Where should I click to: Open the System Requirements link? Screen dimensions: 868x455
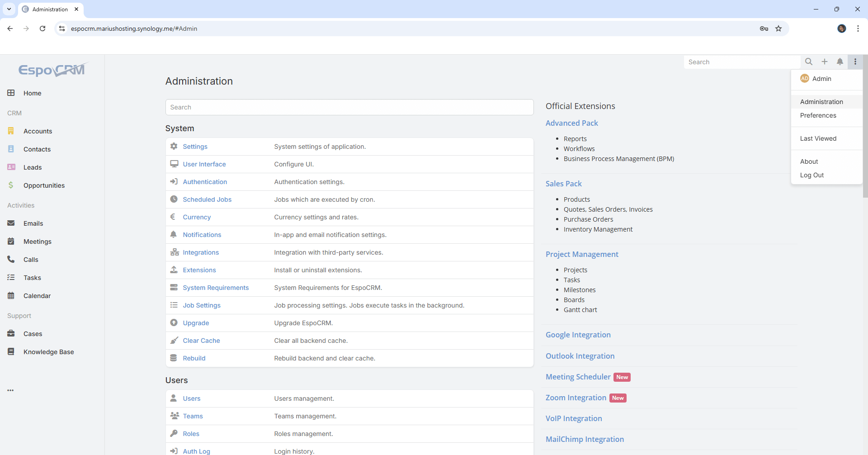[x=216, y=288]
